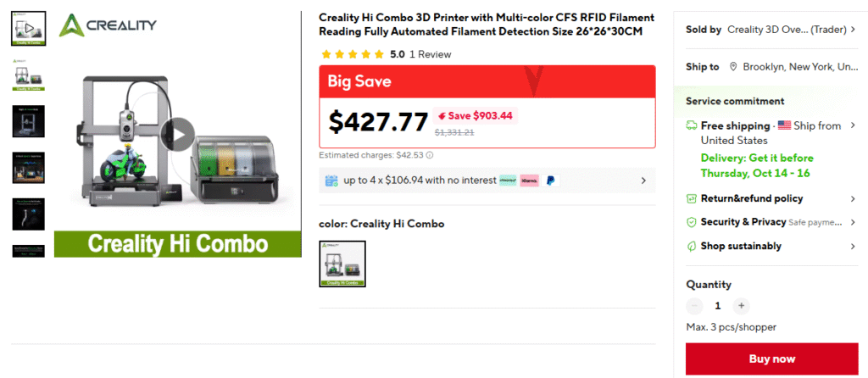Increase quantity with plus button

741,306
